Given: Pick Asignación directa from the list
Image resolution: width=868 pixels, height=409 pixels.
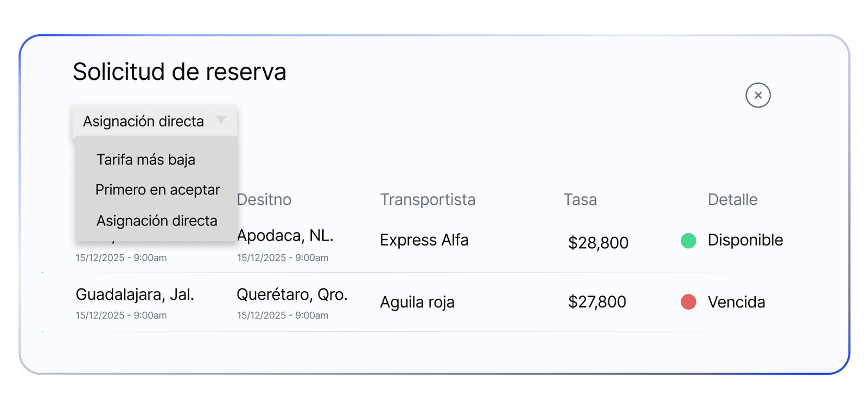Looking at the screenshot, I should coord(157,221).
